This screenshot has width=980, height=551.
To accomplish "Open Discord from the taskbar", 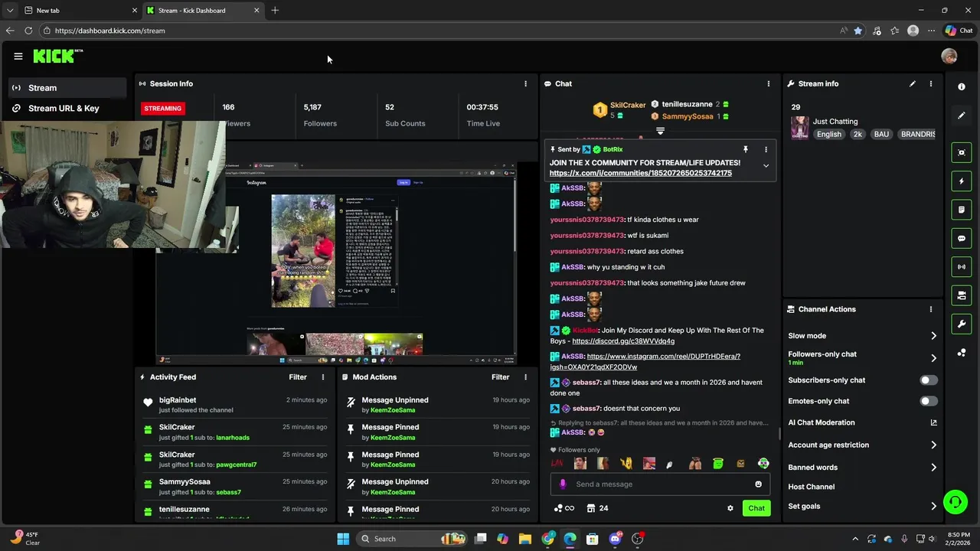I will [x=615, y=539].
